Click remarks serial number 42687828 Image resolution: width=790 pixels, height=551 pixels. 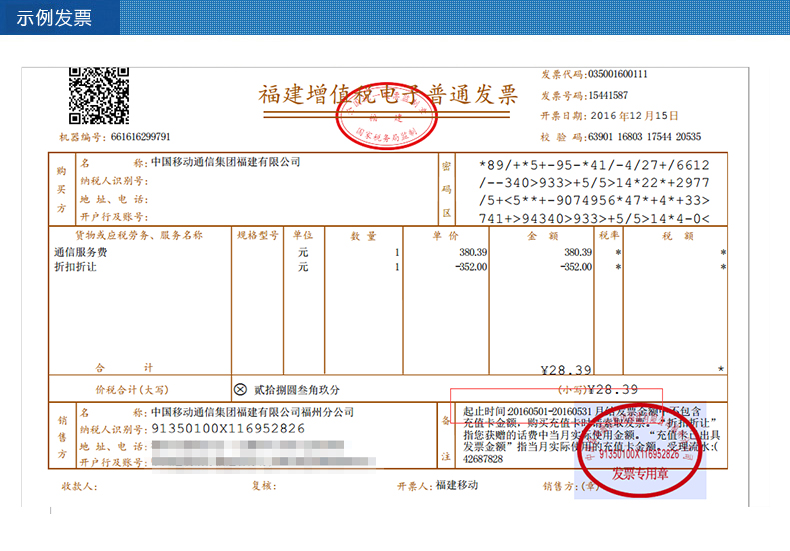click(x=483, y=459)
